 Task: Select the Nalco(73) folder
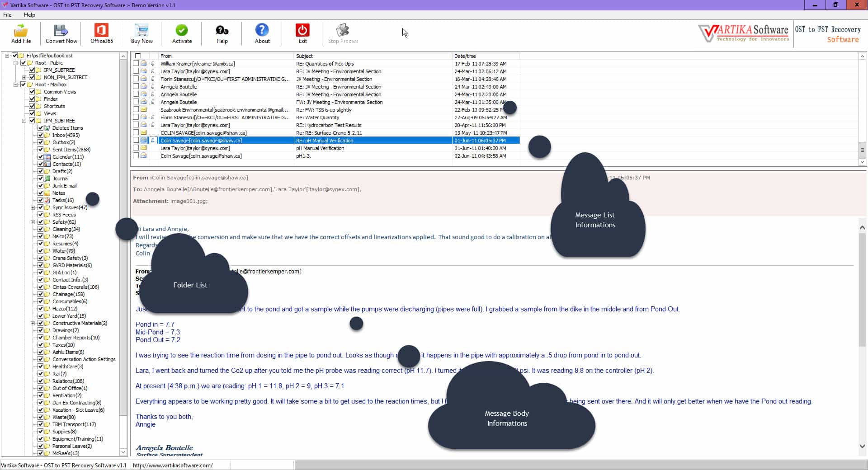tap(62, 236)
